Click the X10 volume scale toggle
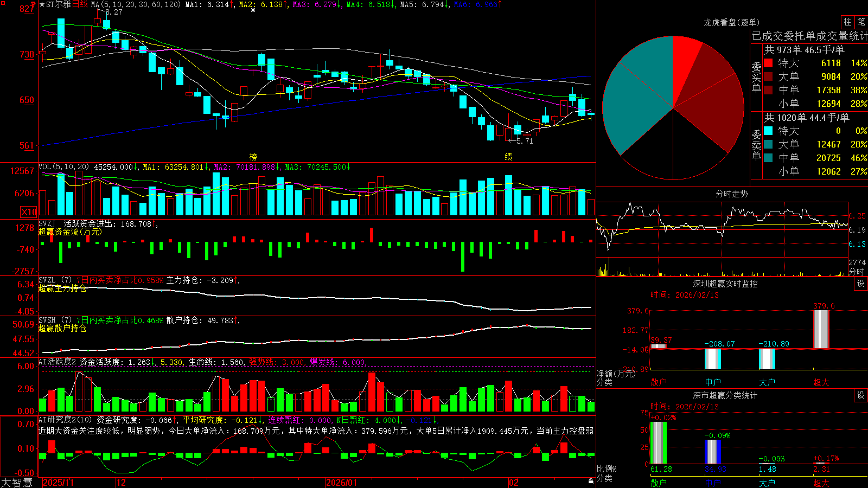 [29, 212]
